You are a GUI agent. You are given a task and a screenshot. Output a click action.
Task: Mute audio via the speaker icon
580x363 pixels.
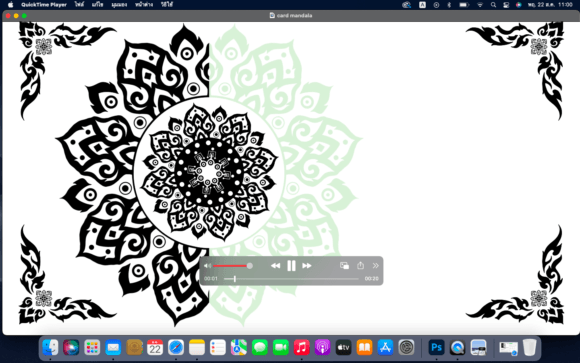coord(208,266)
